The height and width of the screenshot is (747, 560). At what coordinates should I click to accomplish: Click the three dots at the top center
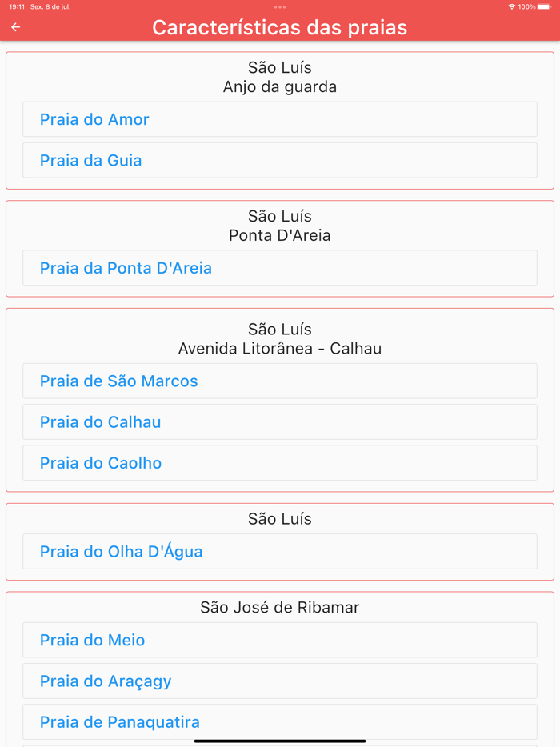point(279,6)
